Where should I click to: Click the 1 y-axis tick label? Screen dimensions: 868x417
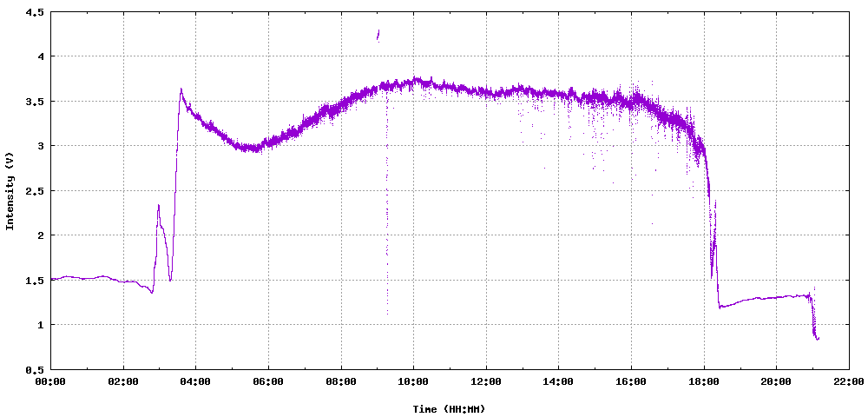click(41, 325)
